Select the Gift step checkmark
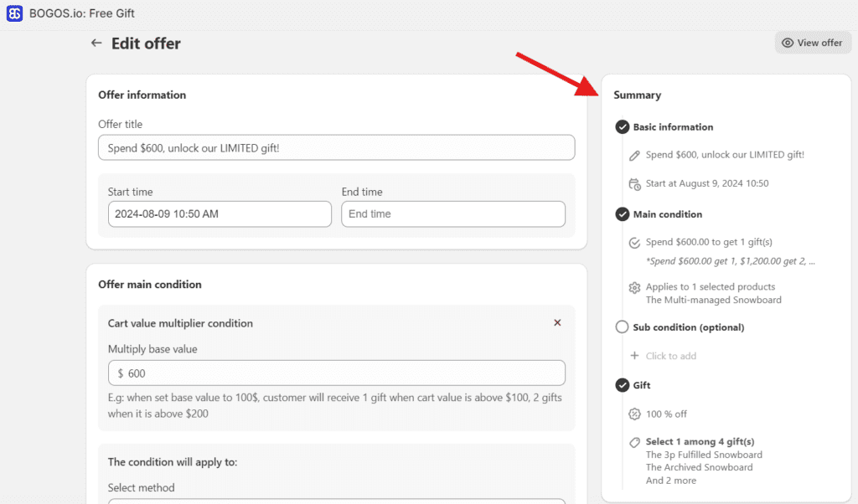 click(622, 385)
